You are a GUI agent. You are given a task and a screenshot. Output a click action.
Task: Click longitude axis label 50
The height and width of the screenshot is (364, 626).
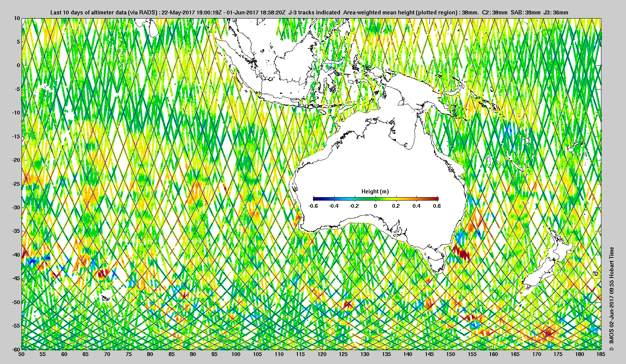click(22, 354)
